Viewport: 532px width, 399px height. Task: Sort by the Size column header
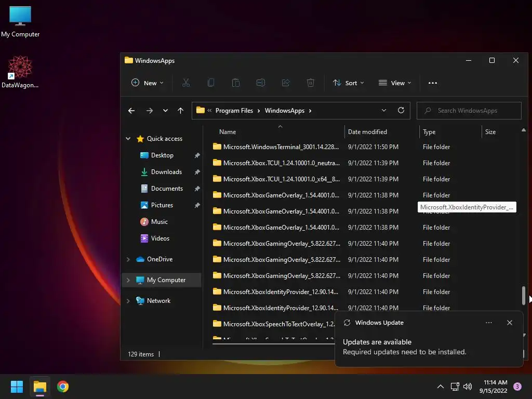point(490,131)
